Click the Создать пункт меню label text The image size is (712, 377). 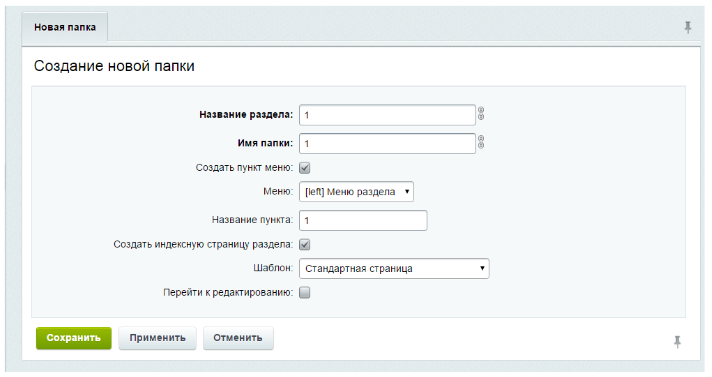click(x=244, y=168)
